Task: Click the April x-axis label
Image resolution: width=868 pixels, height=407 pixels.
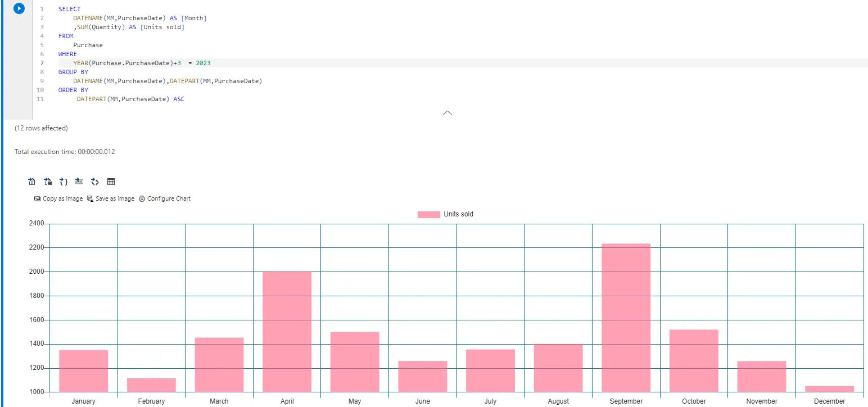Action: coord(287,401)
